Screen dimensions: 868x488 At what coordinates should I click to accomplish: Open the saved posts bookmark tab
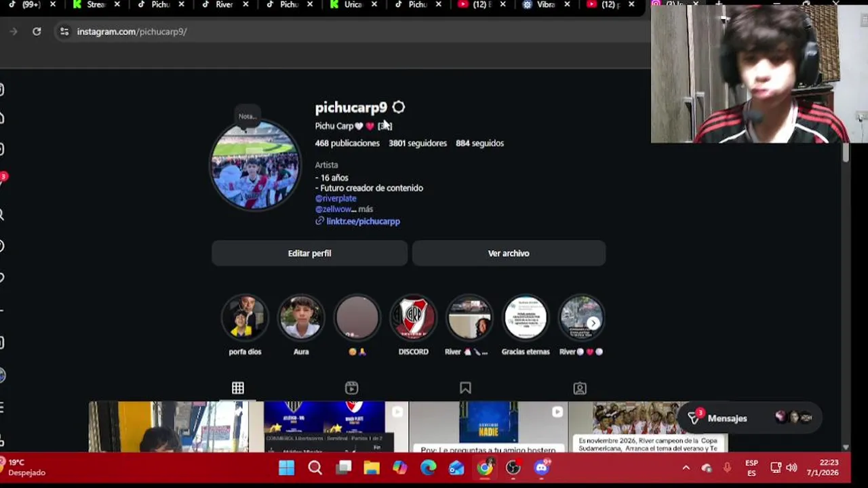point(465,388)
